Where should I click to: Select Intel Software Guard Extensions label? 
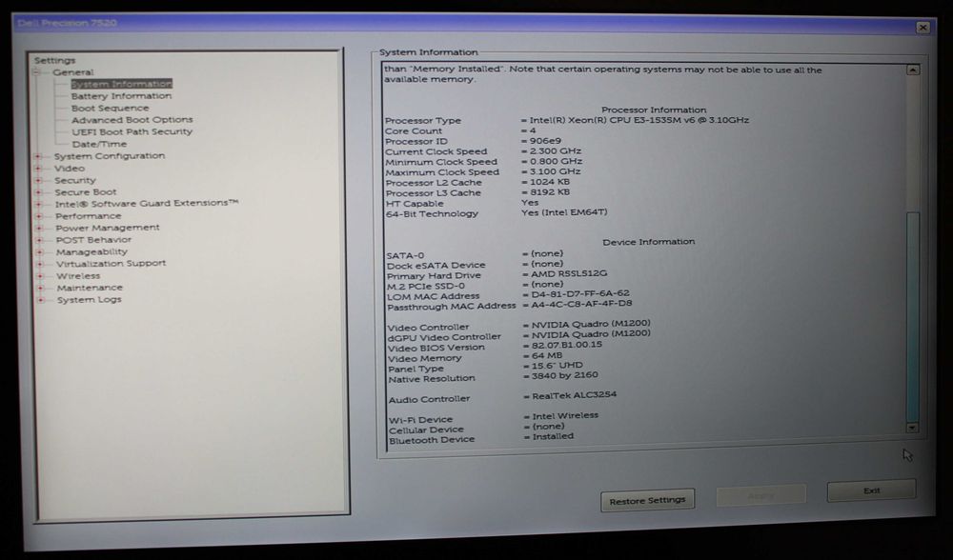click(x=147, y=204)
